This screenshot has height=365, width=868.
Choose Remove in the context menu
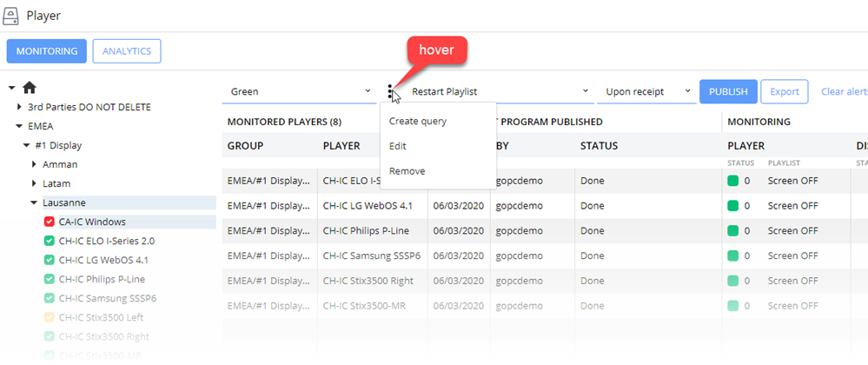(407, 171)
